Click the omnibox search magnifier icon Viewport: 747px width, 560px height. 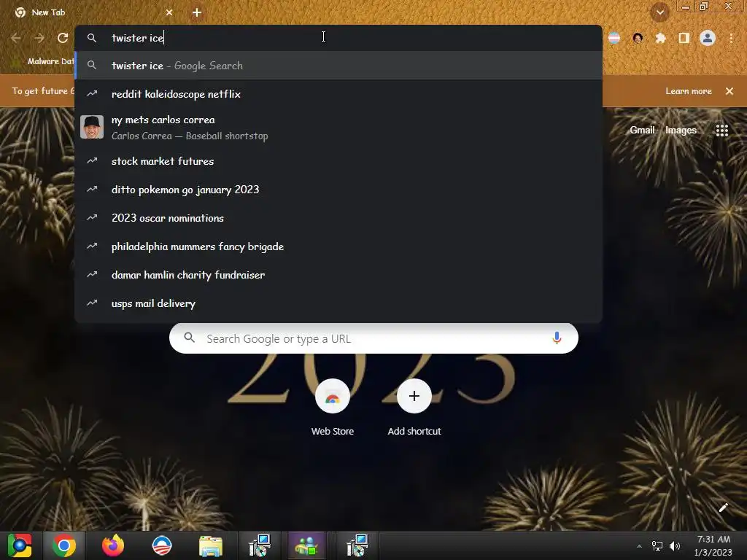pyautogui.click(x=92, y=38)
